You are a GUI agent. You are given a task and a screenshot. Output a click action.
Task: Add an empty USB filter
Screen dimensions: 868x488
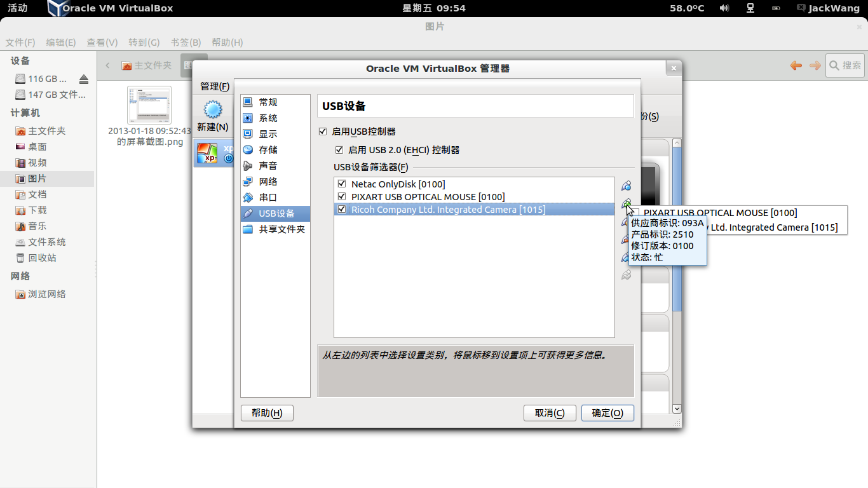click(x=626, y=186)
